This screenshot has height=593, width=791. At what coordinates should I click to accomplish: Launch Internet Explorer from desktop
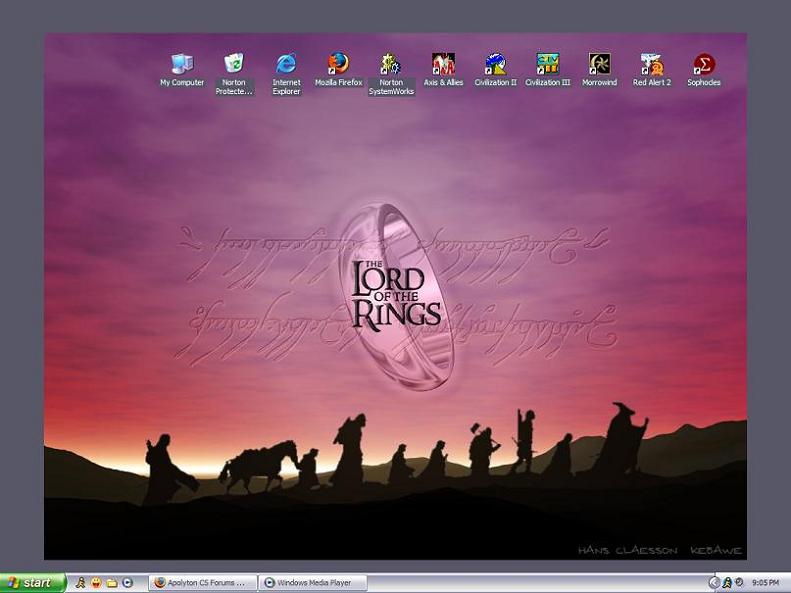click(286, 66)
